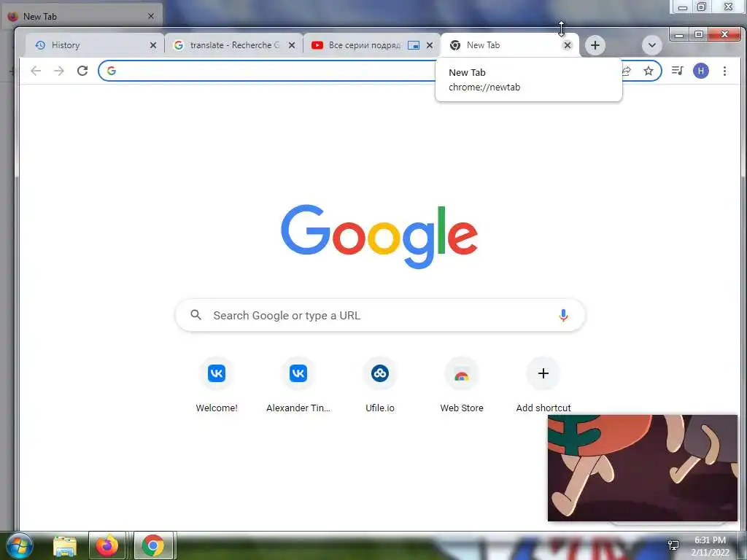This screenshot has width=747, height=560.
Task: Go back to previous page
Action: click(x=36, y=71)
